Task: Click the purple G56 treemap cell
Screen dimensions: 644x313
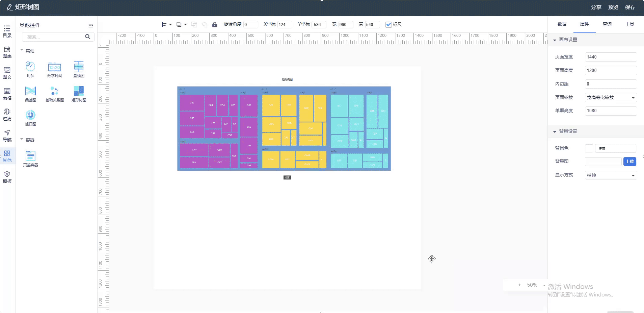Action: 192,102
